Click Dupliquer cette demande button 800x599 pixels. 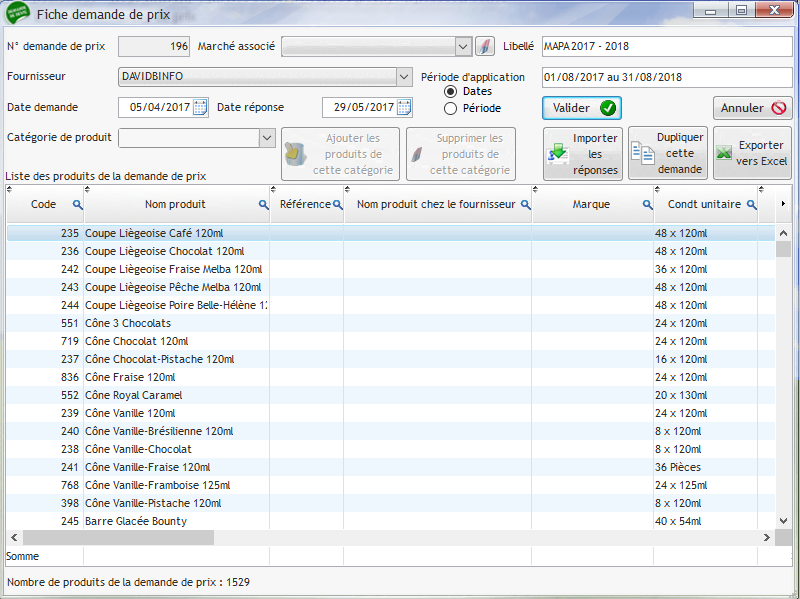pyautogui.click(x=668, y=153)
